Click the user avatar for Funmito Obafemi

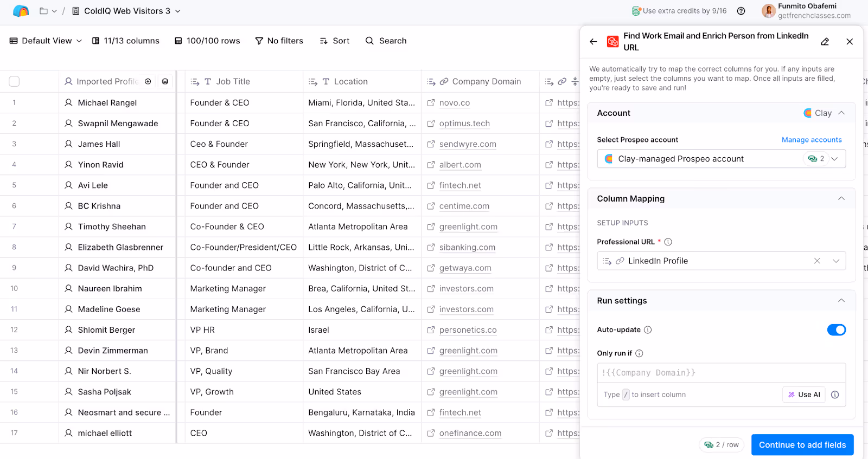pyautogui.click(x=768, y=11)
